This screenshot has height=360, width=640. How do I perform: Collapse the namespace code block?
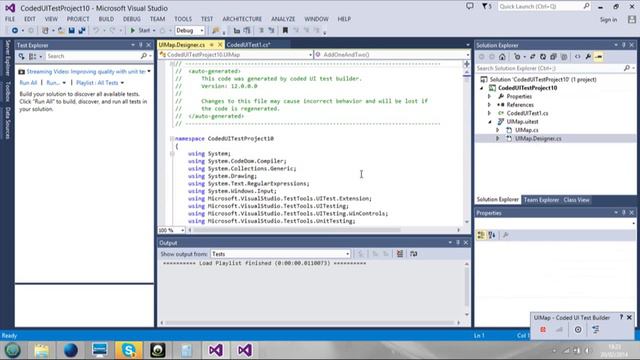click(x=172, y=139)
